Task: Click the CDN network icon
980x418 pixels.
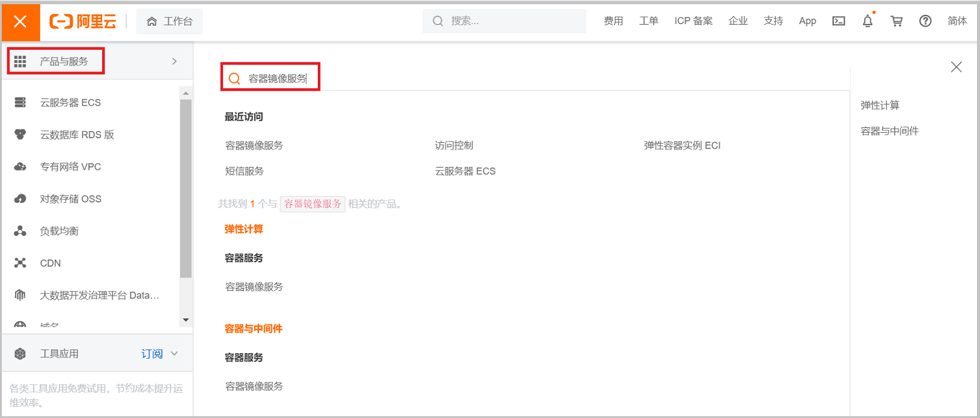Action: click(x=20, y=263)
